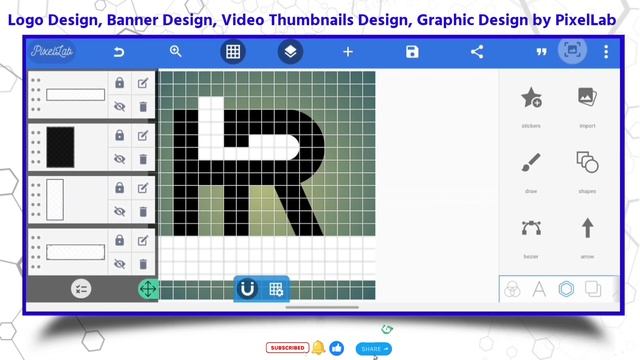
Task: Tap the screenshot/fullscreen capture icon
Action: tap(572, 50)
